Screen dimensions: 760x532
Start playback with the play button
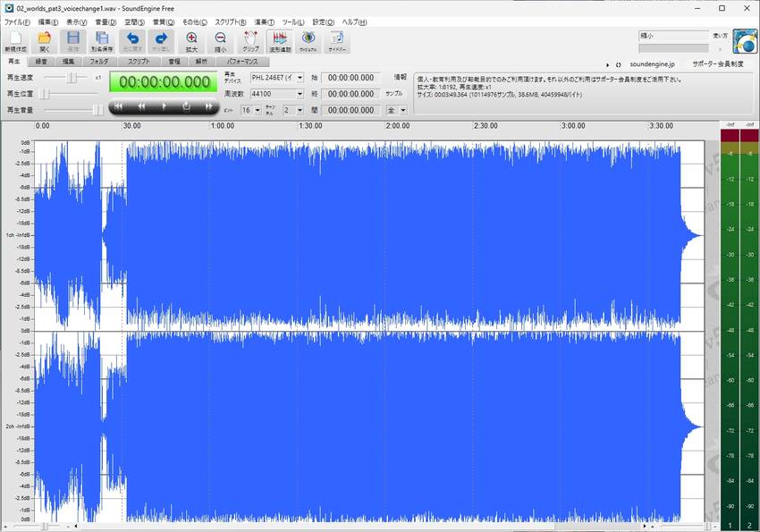point(164,106)
